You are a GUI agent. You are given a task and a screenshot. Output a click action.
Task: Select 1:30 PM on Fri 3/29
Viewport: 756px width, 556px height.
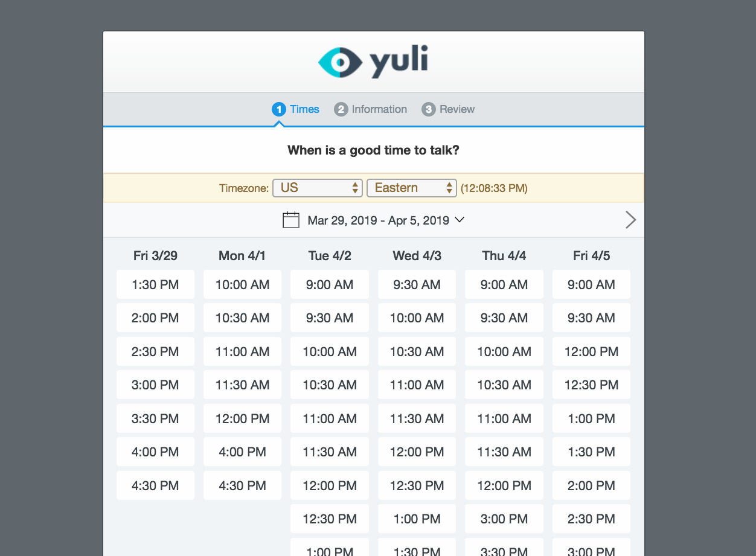tap(155, 284)
